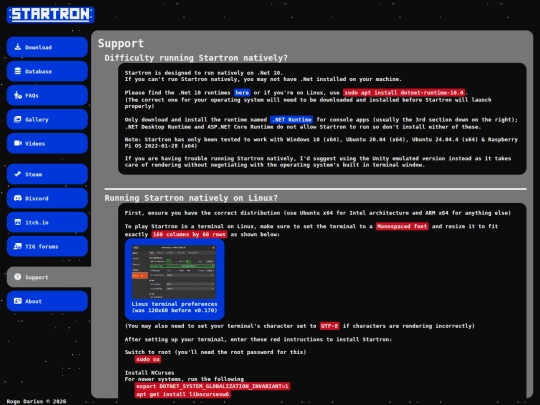540x405 pixels.
Task: Click 'Install NCurses' instruction line
Action: (149, 373)
